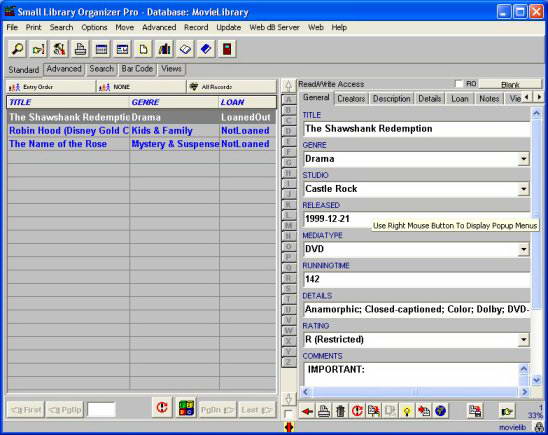Open the Entry Order sort selector

(51, 87)
